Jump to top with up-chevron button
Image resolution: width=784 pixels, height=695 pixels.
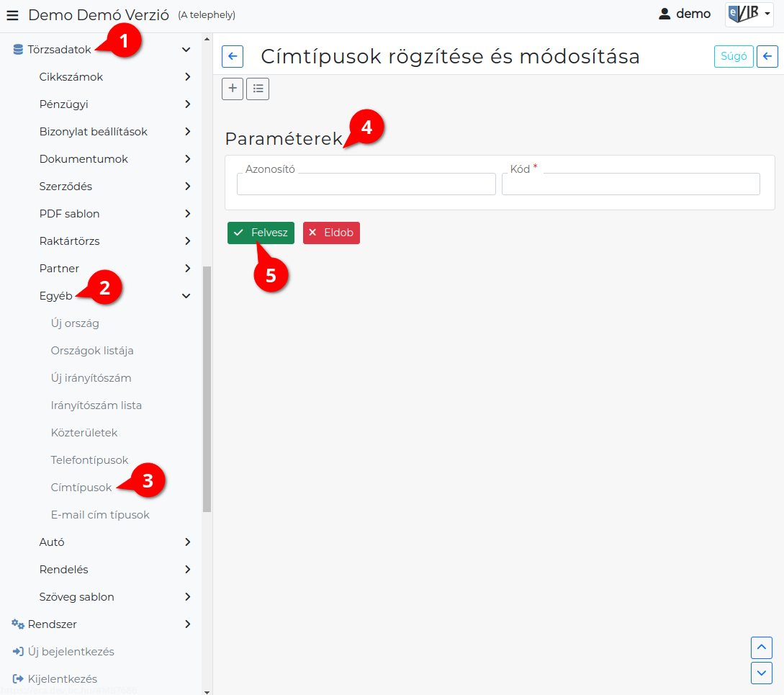[x=762, y=647]
